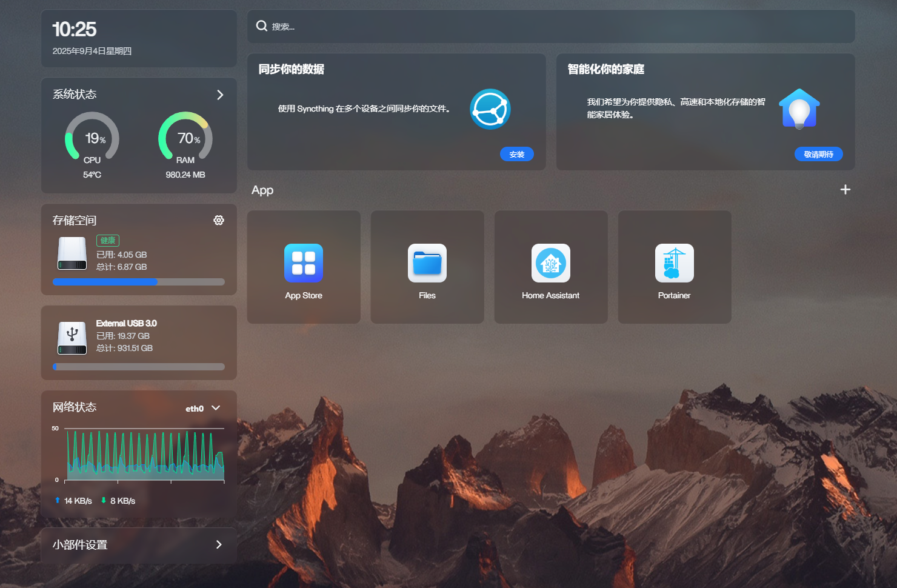Click the Syncthing logo icon

click(x=490, y=109)
